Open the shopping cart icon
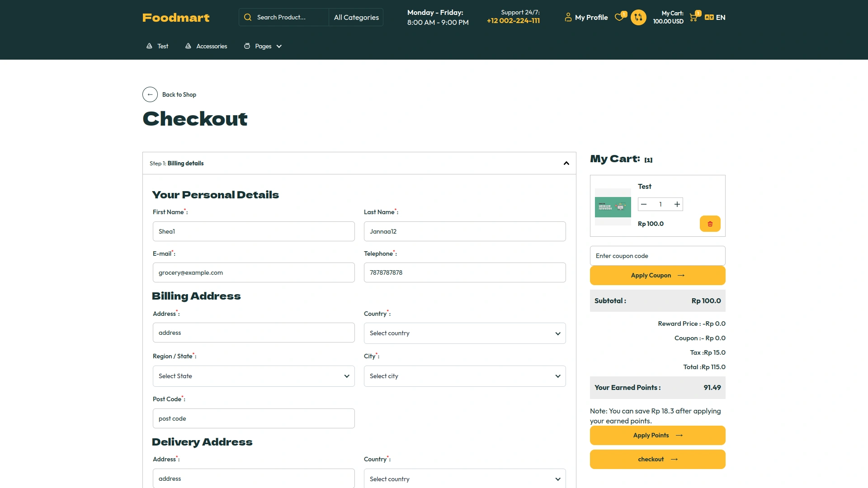 pos(693,18)
